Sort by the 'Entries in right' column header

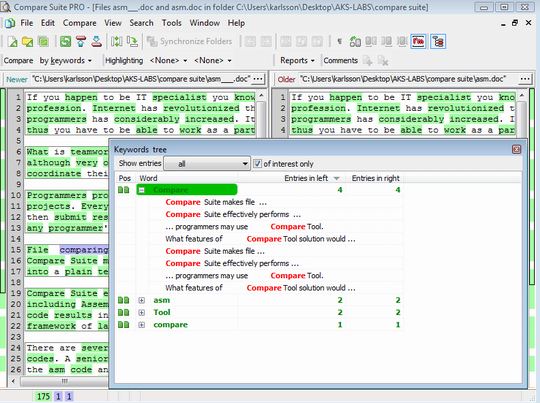click(x=375, y=178)
